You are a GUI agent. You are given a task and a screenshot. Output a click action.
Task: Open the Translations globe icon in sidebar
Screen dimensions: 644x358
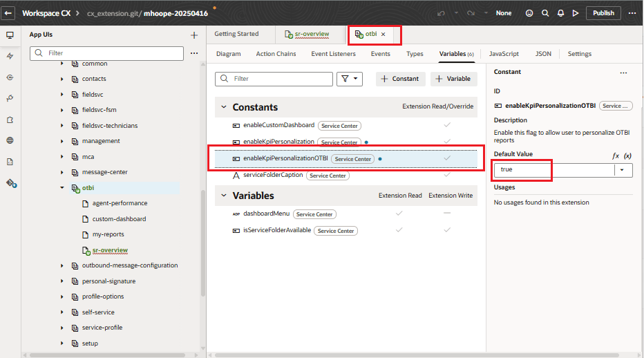coord(10,140)
